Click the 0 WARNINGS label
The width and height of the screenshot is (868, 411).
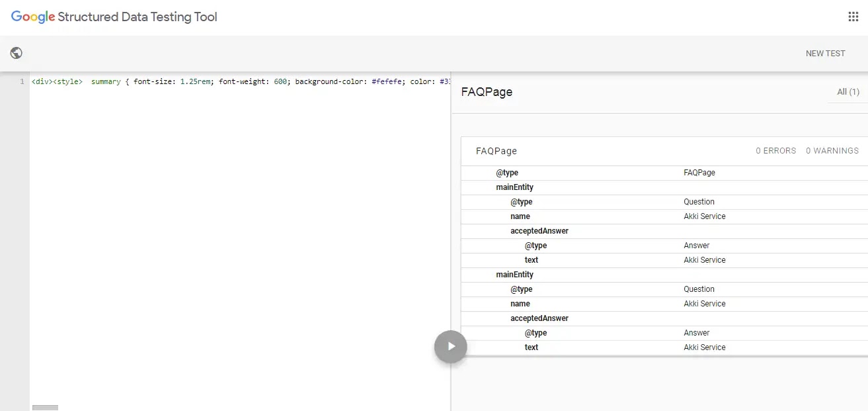[832, 151]
